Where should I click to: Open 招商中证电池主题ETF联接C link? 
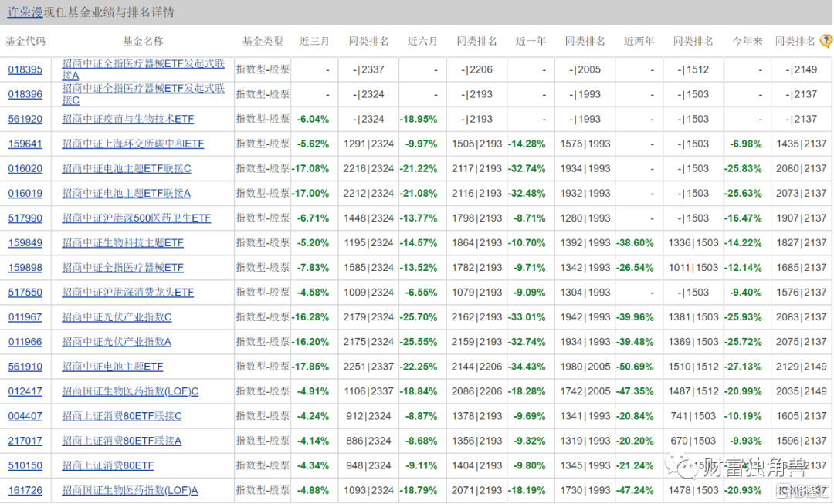click(x=127, y=168)
